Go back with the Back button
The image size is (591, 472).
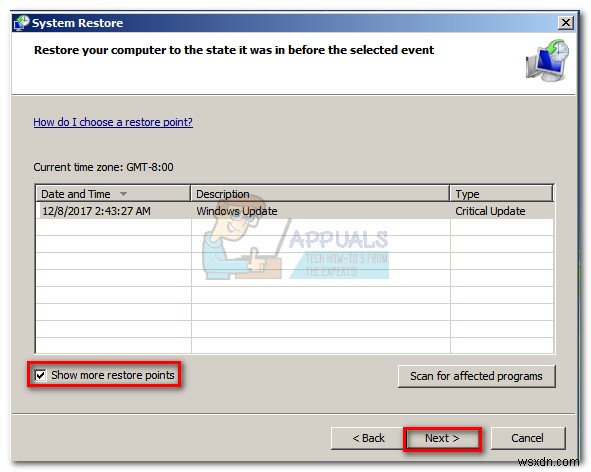(x=368, y=438)
